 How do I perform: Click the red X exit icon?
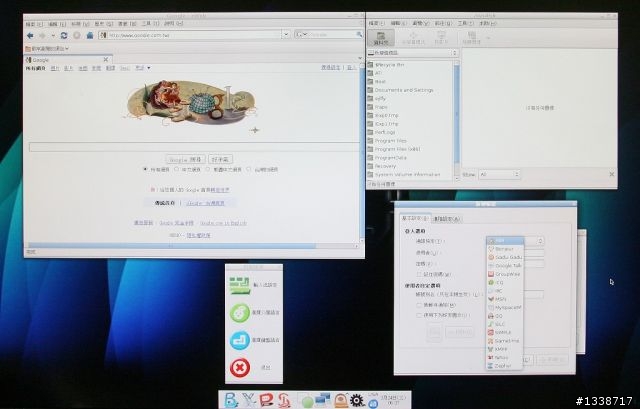[240, 368]
